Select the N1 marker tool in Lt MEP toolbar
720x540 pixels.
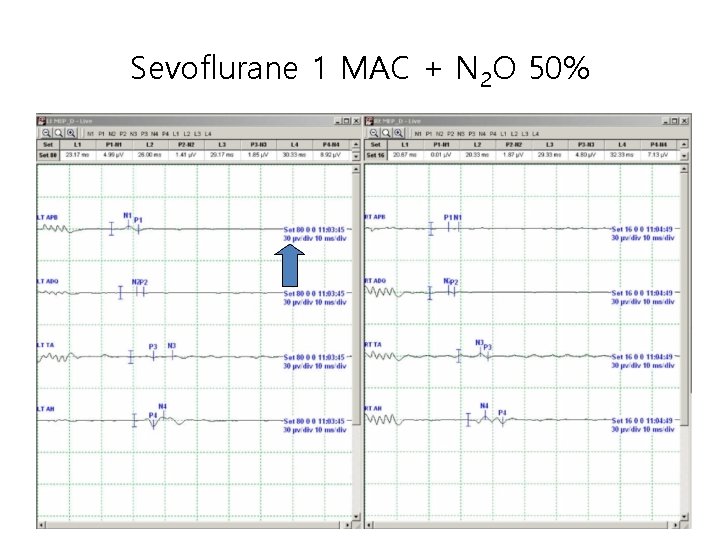click(x=90, y=134)
